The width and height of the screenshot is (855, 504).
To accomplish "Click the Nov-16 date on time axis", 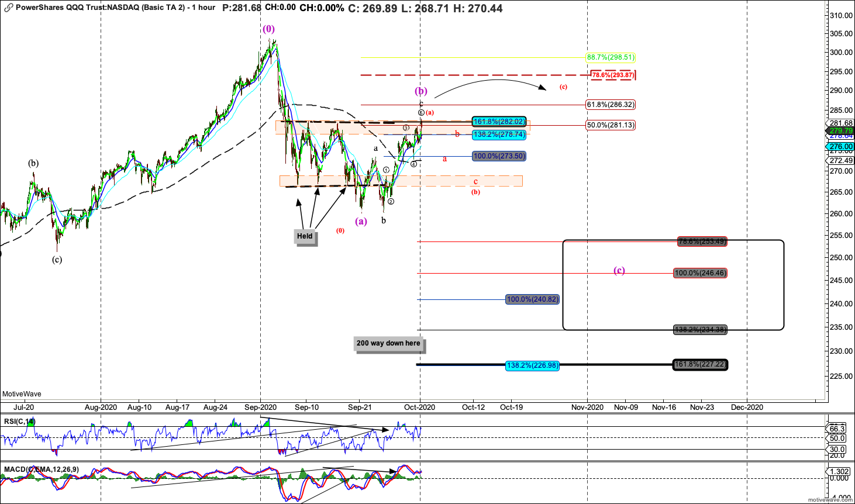I will pos(664,407).
